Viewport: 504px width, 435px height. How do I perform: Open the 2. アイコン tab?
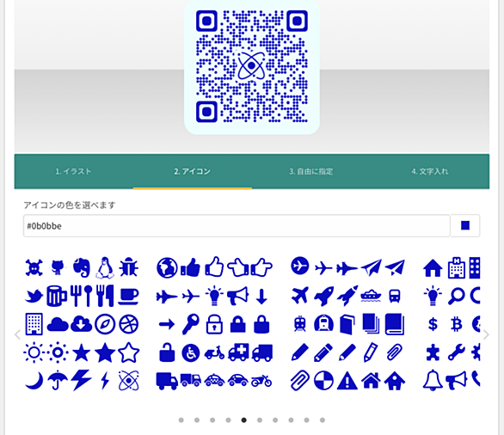[192, 171]
